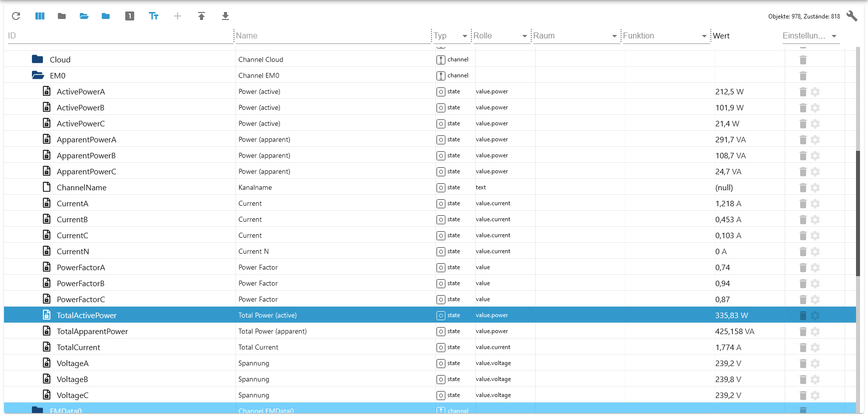868x417 pixels.
Task: Delete the PowerFactorB state
Action: [803, 284]
